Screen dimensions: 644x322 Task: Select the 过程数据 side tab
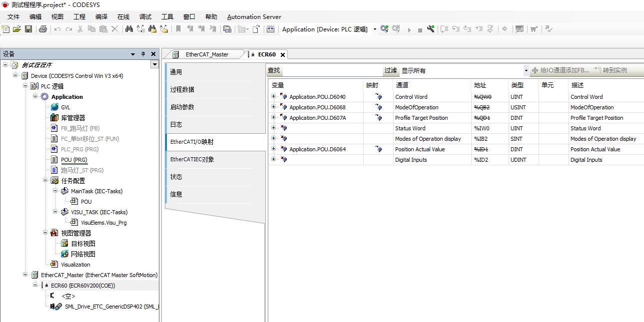[x=215, y=89]
